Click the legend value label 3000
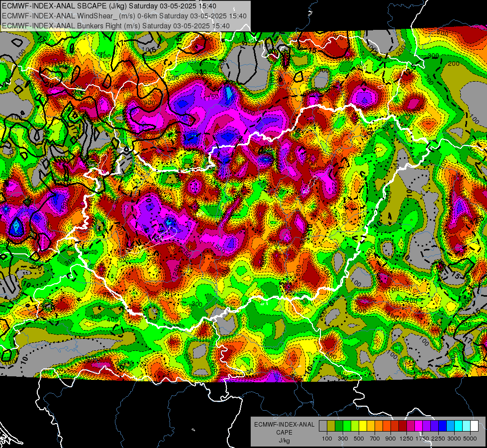Screen dimensions: 487x448 pos(454,439)
